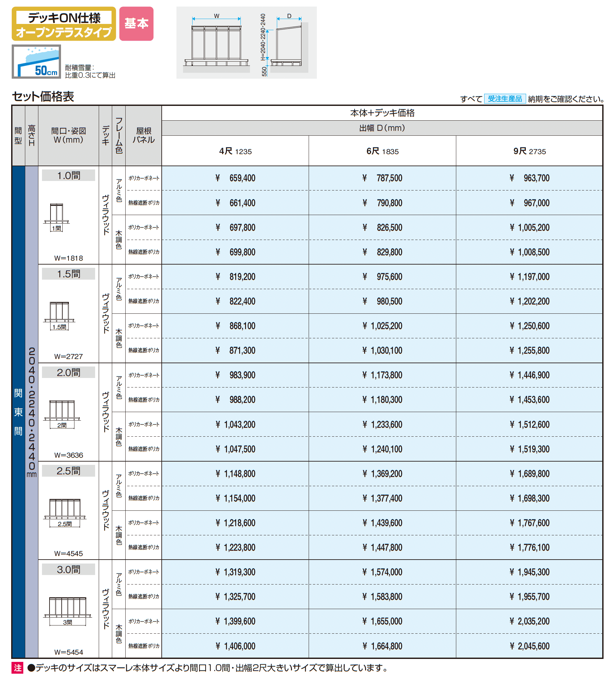Select the ¥1,945,300 price cell
616x694 pixels.
(529, 572)
